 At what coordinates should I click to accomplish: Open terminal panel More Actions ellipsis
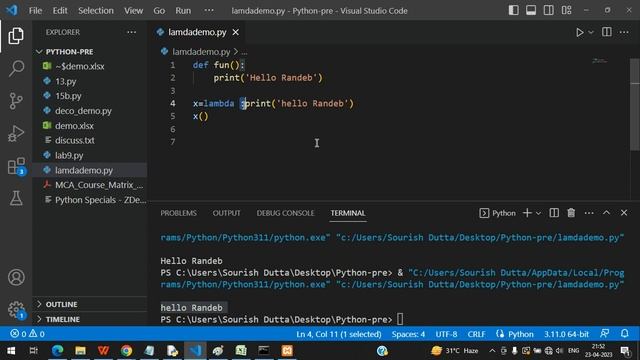589,213
